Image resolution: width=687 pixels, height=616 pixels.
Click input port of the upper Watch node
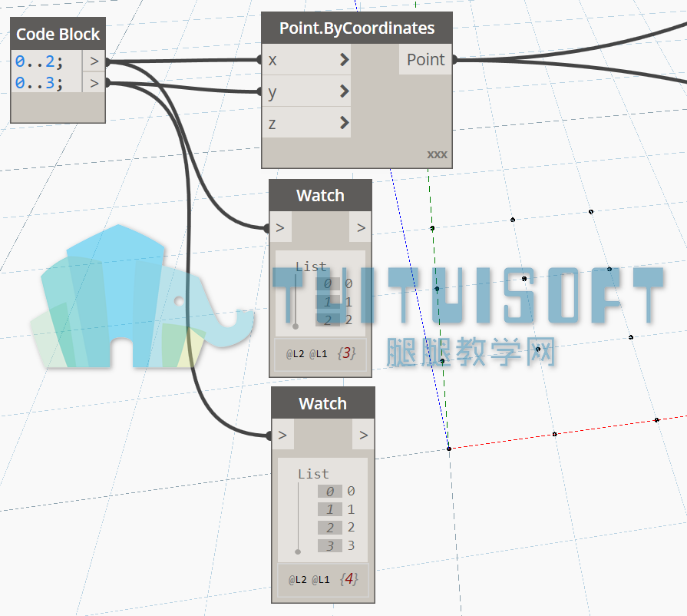click(280, 227)
